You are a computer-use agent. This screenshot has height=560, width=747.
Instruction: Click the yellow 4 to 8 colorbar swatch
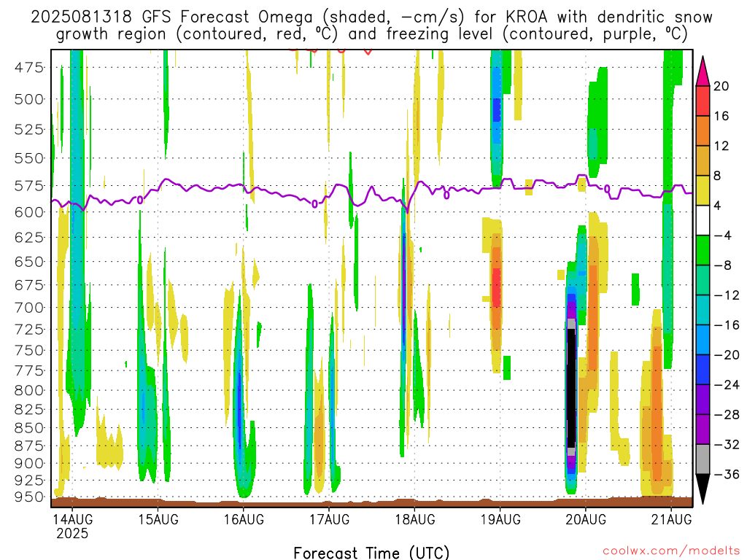703,190
